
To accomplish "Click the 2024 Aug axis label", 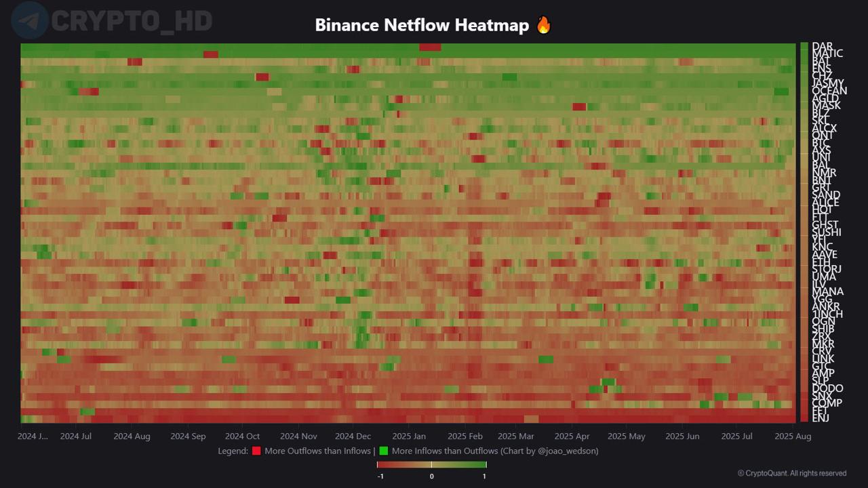I will [x=132, y=436].
